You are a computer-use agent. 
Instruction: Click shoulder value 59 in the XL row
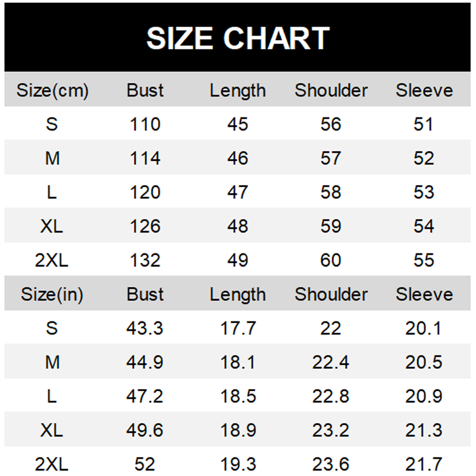[x=331, y=226]
